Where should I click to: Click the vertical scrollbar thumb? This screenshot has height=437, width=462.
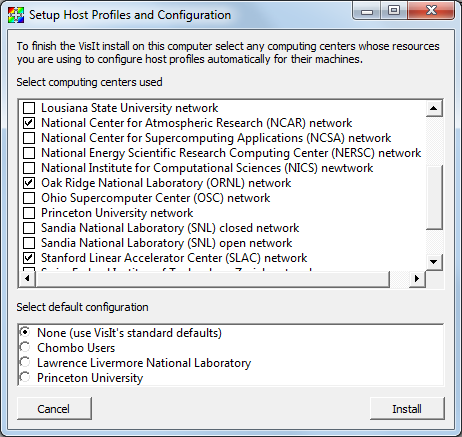[434, 197]
